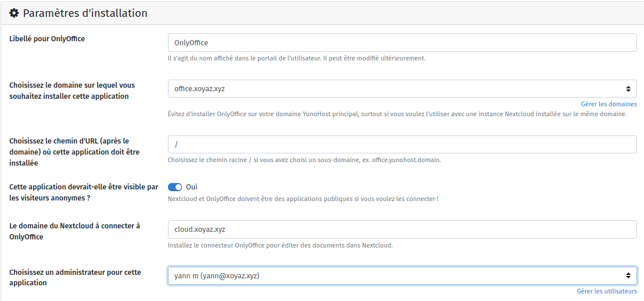
Task: Click the 'Choisissez le chemin d'URL' label
Action: tap(74, 152)
